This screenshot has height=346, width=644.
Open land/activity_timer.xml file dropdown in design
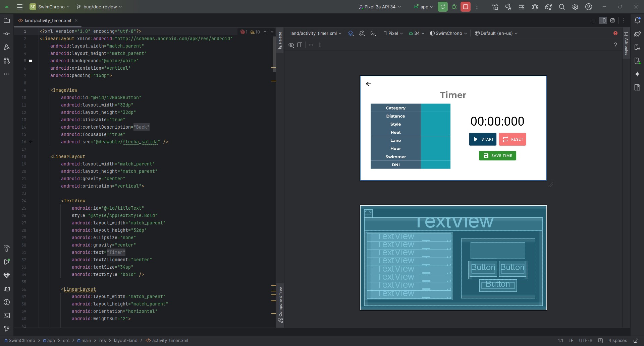tap(316, 33)
